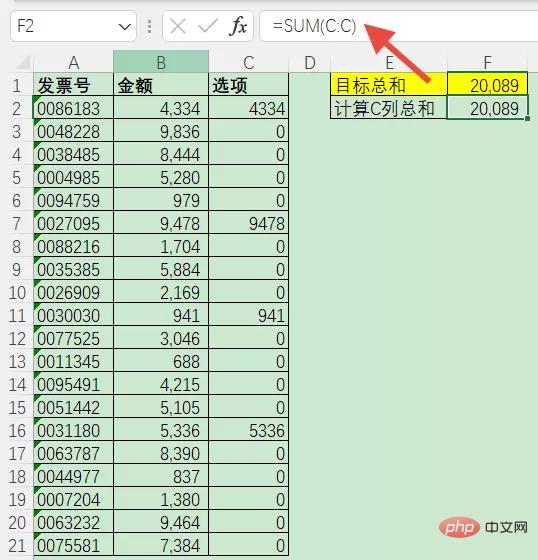Viewport: 538px width, 560px height.
Task: Select column F header
Action: 487,62
